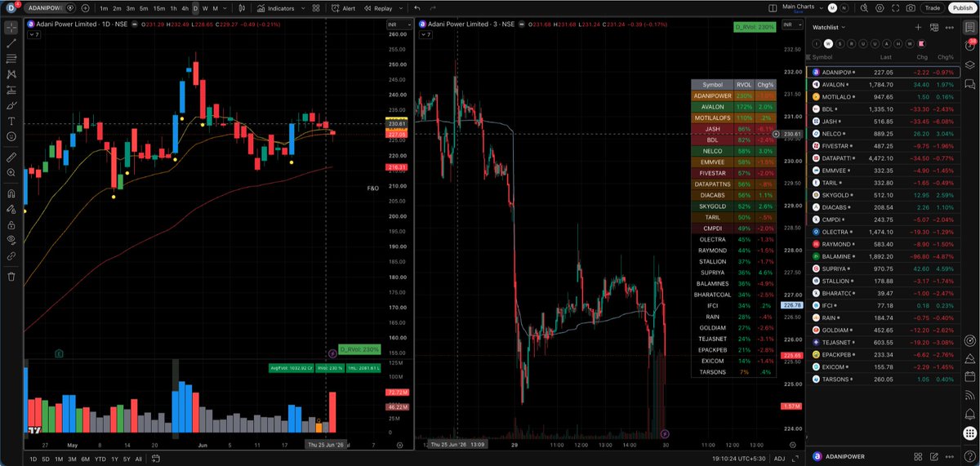Select the brush drawing tool
The image size is (980, 466).
11,105
